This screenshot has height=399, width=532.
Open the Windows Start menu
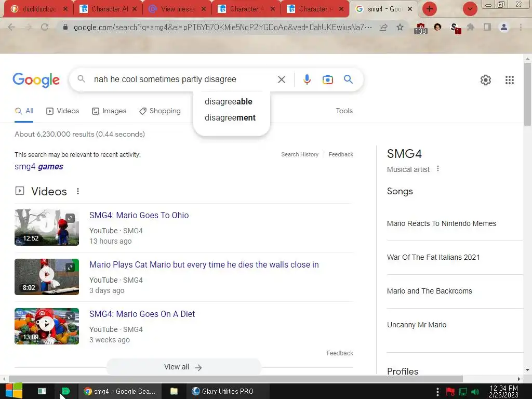(x=14, y=391)
